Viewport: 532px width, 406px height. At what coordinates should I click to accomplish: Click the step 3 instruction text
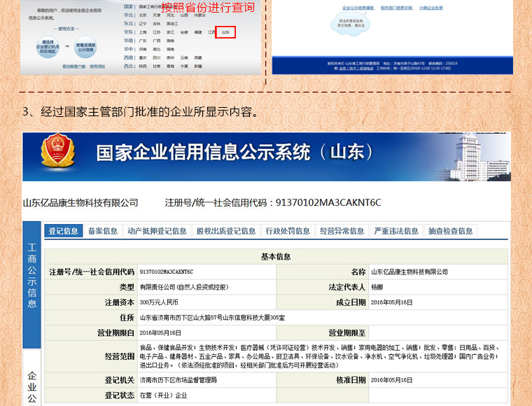click(x=141, y=111)
